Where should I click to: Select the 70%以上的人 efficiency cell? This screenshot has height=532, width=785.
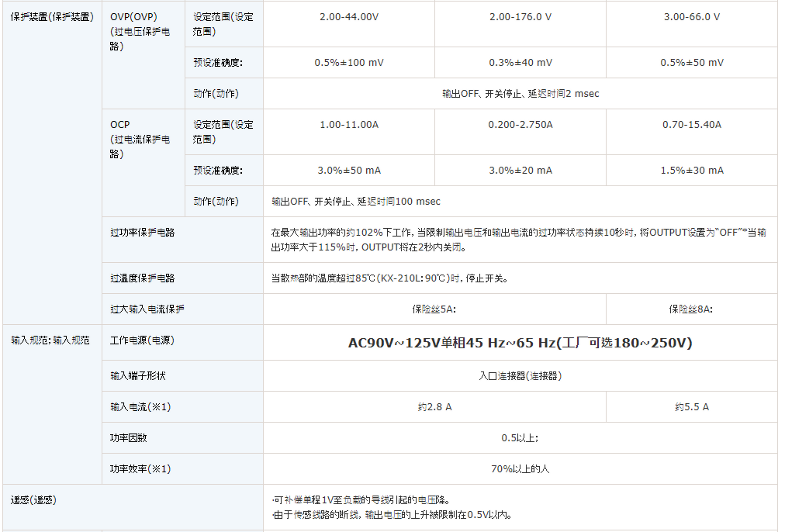click(520, 468)
